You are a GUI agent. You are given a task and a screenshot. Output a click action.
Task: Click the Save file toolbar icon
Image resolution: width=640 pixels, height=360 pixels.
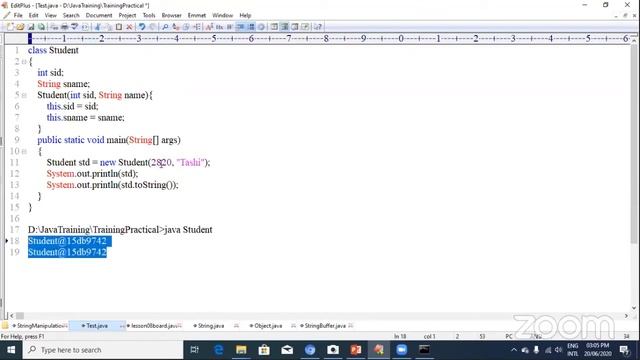[x=31, y=27]
